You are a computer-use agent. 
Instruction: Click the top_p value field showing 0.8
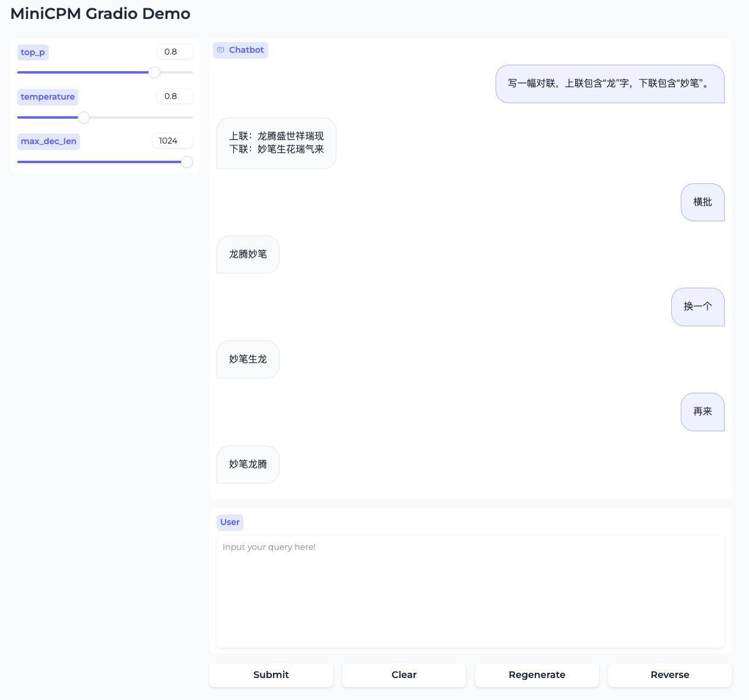click(x=175, y=52)
